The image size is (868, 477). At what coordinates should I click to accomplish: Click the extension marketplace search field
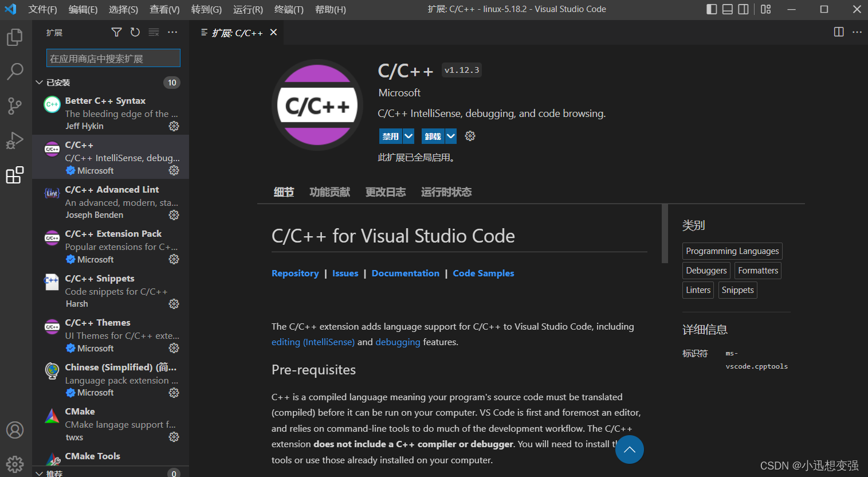tap(113, 58)
